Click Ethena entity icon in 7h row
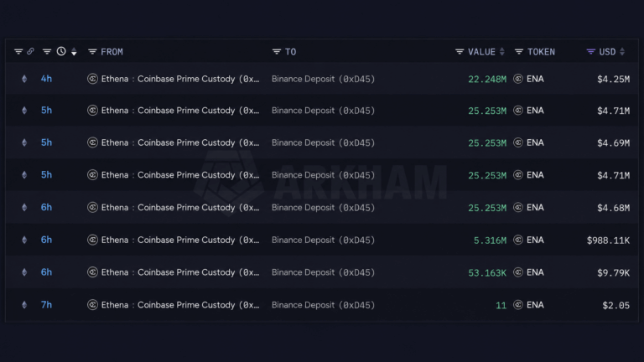 tap(92, 305)
